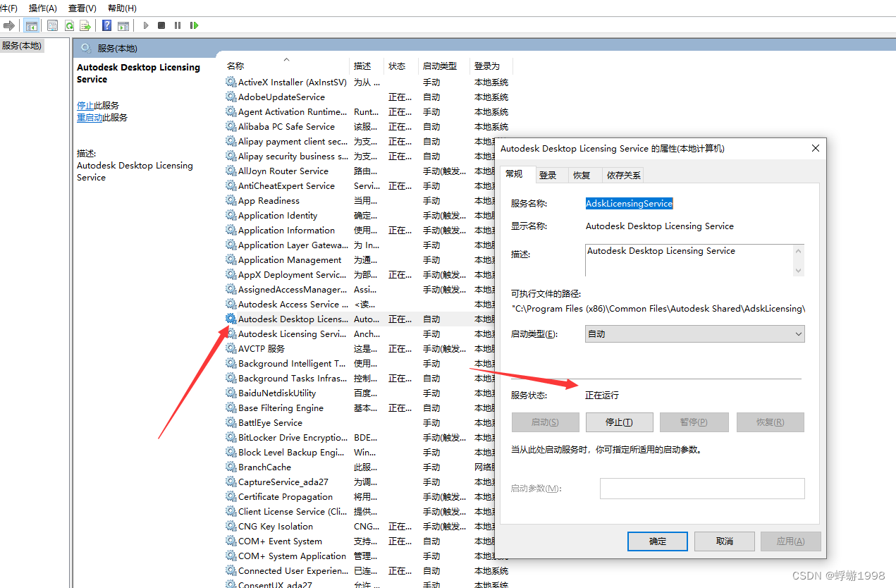Viewport: 896px width, 588px height.
Task: Click the BattlEye Service gear icon
Action: [231, 422]
